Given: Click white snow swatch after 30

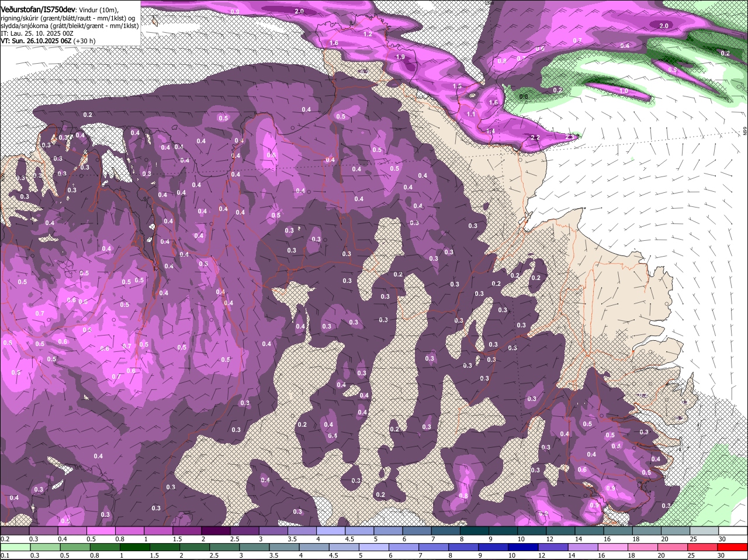Looking at the screenshot, I should pyautogui.click(x=733, y=531).
